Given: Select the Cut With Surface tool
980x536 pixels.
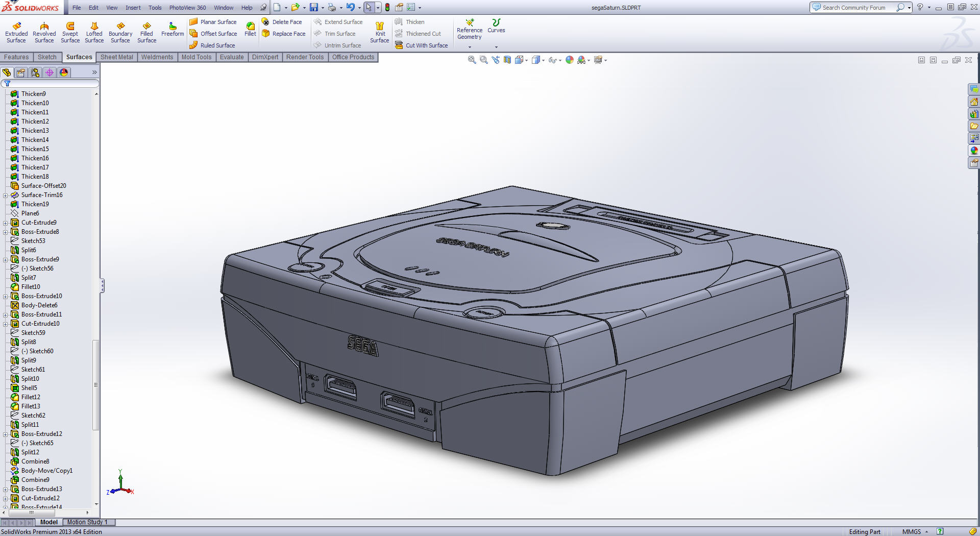Looking at the screenshot, I should (422, 45).
